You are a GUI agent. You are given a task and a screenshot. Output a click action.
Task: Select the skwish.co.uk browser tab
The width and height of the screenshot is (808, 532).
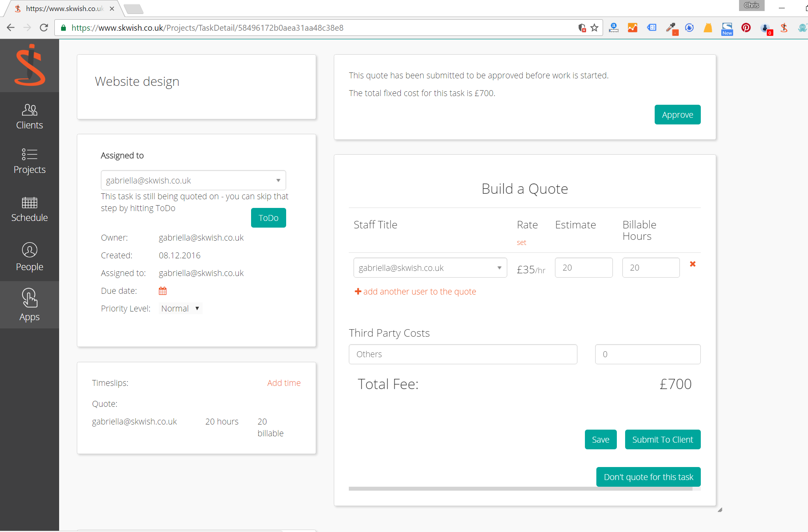[63, 8]
